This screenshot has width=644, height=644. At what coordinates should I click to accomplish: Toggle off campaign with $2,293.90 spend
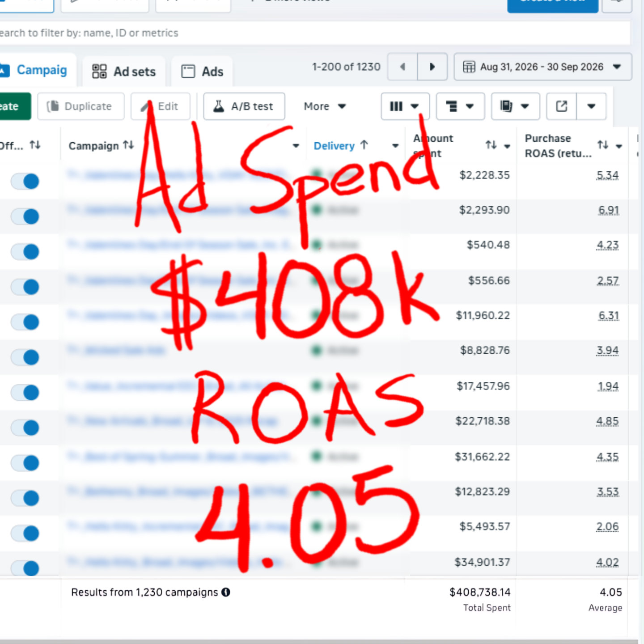(x=25, y=216)
